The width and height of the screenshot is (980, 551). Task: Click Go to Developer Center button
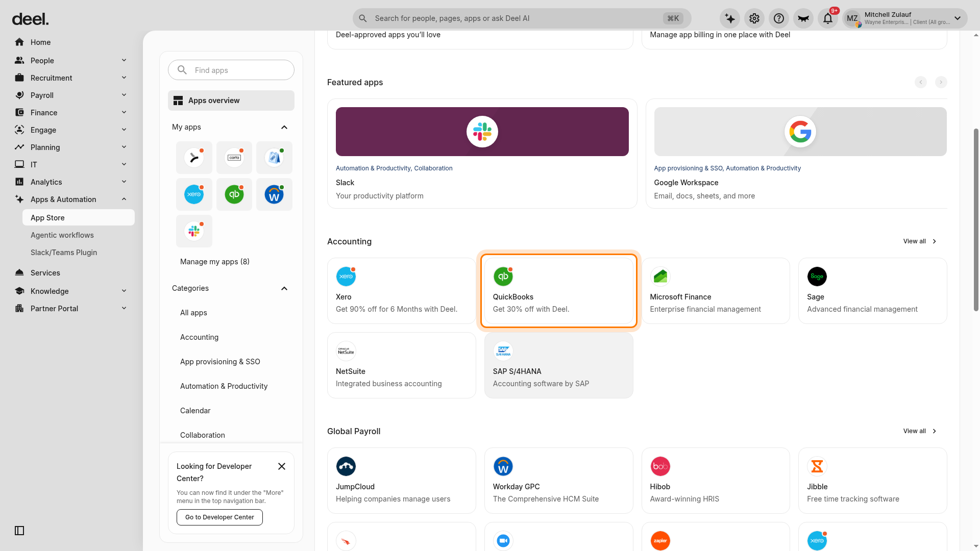click(219, 517)
